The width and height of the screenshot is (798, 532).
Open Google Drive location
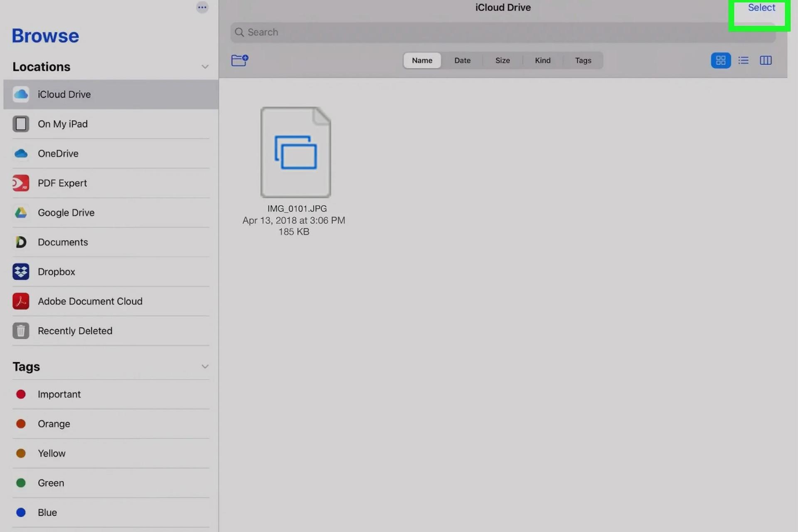click(x=111, y=212)
